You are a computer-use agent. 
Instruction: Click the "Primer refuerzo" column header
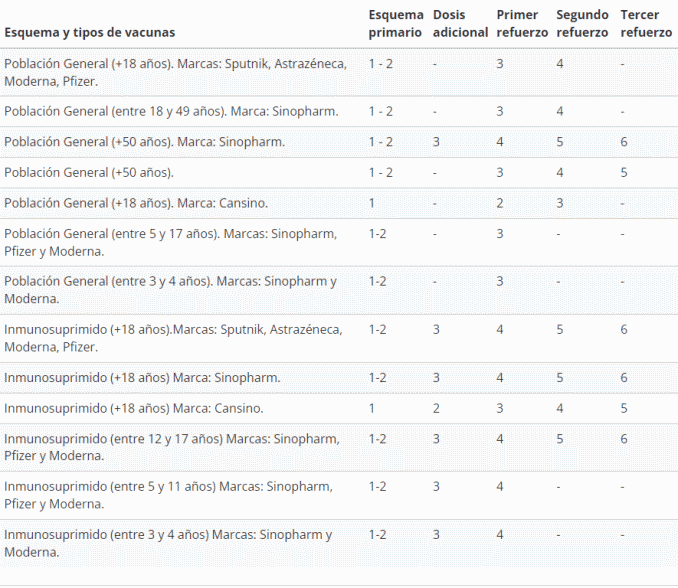point(522,24)
